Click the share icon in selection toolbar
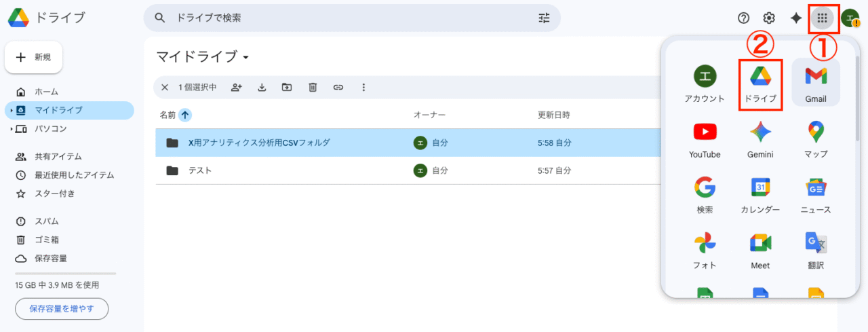 click(x=237, y=88)
